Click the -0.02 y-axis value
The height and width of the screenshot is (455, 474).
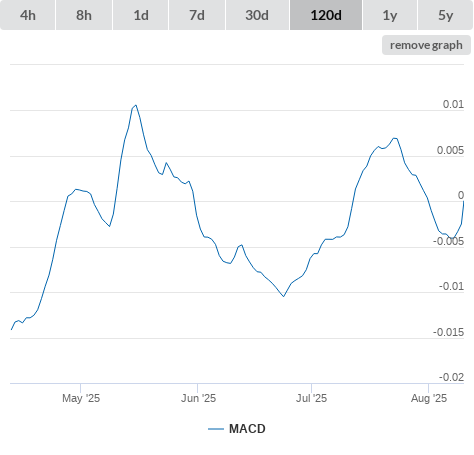tap(451, 377)
